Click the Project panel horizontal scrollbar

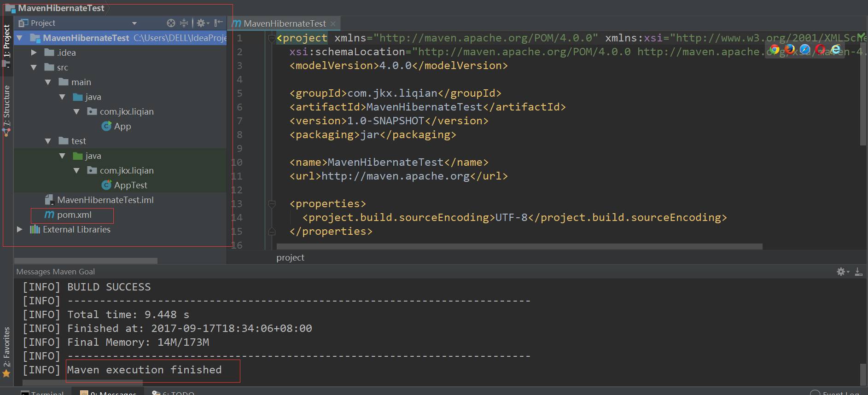pyautogui.click(x=86, y=261)
